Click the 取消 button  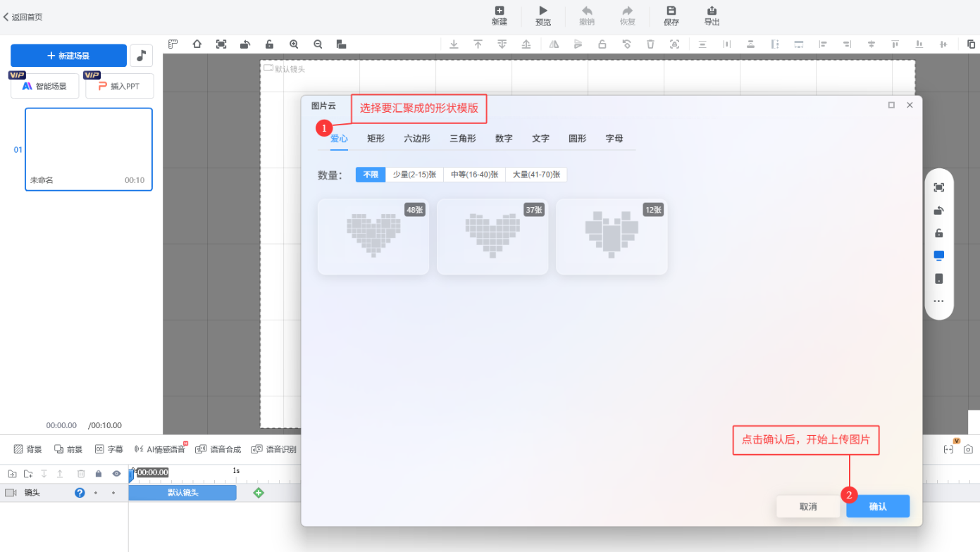[x=808, y=507]
